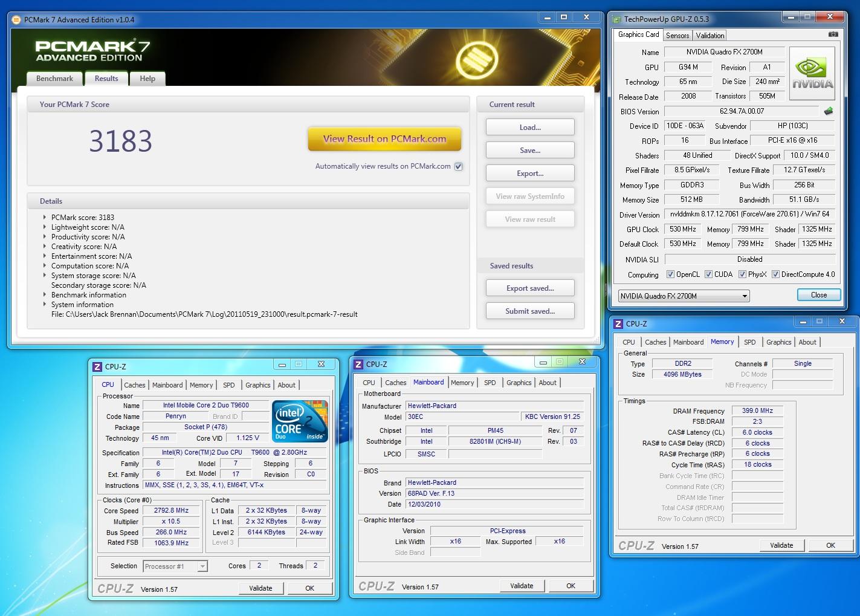Click the Submit saved... button
This screenshot has width=860, height=616.
pyautogui.click(x=530, y=311)
